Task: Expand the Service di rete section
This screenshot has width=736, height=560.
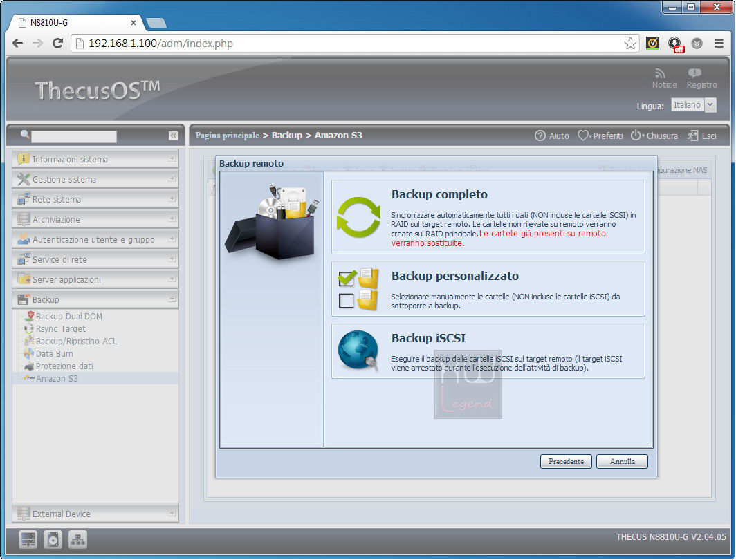Action: [172, 259]
